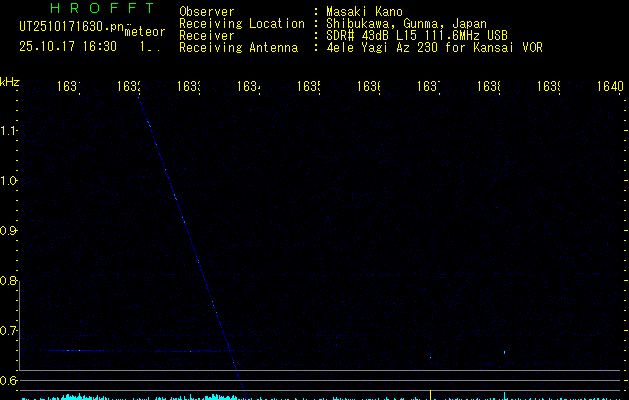Select the UT2510171630.pn filename text
Viewport: 629px width, 400px height.
pyautogui.click(x=71, y=27)
